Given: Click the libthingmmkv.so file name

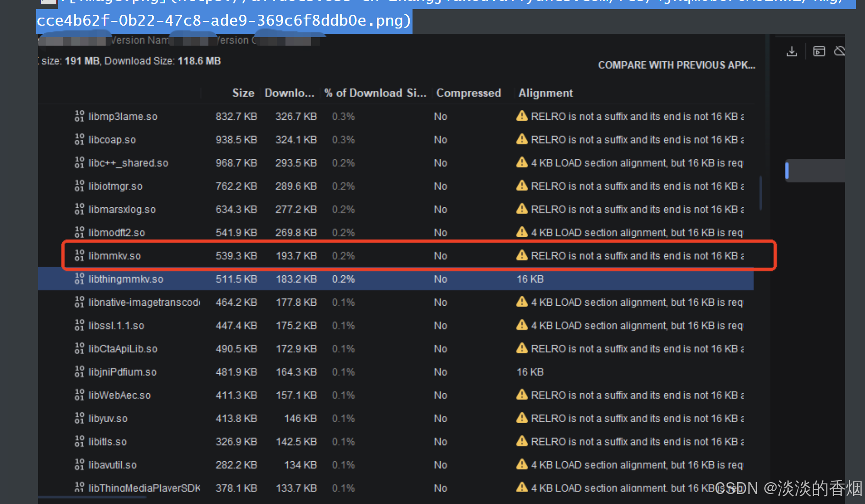Looking at the screenshot, I should point(126,279).
